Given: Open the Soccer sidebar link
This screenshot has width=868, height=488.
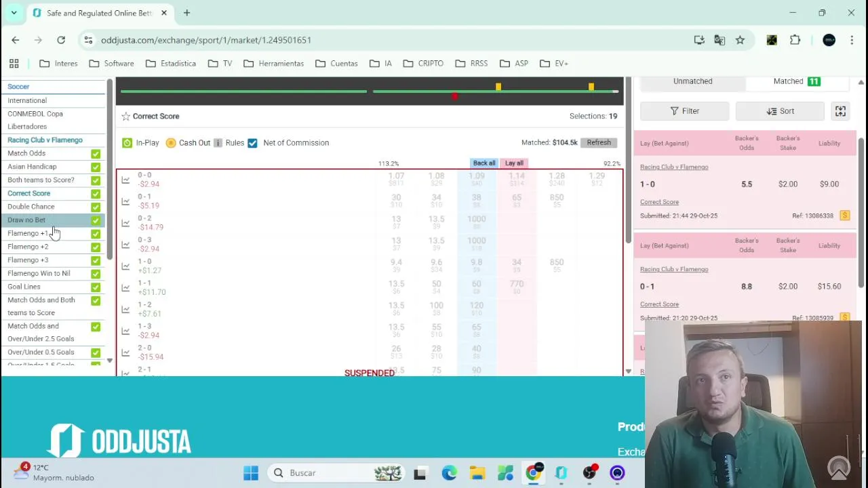Looking at the screenshot, I should pyautogui.click(x=18, y=87).
